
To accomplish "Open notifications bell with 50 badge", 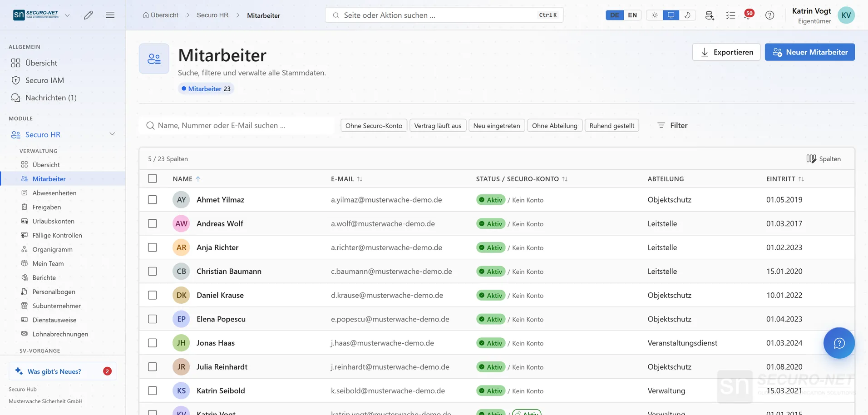I will point(749,15).
